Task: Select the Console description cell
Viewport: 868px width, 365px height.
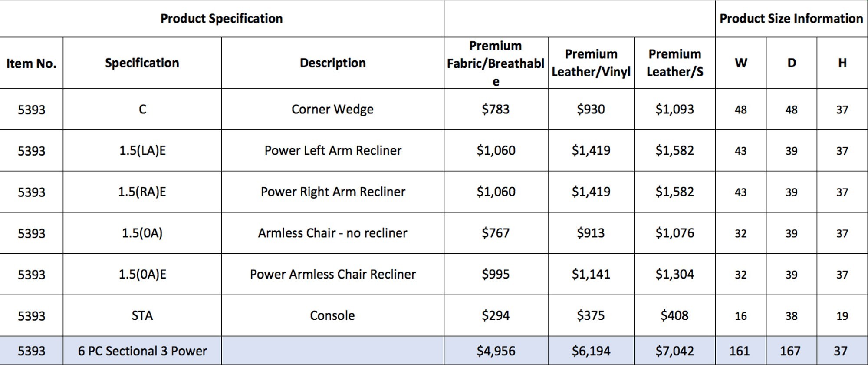Action: (x=333, y=315)
